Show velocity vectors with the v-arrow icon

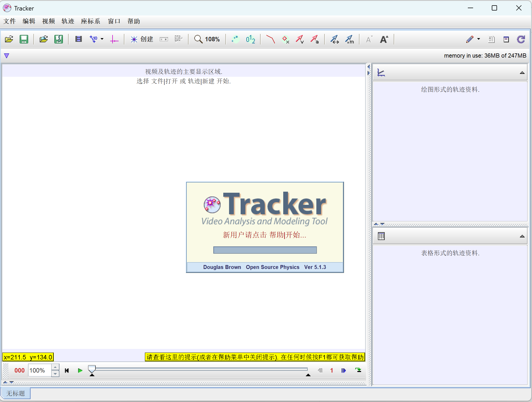tap(300, 39)
